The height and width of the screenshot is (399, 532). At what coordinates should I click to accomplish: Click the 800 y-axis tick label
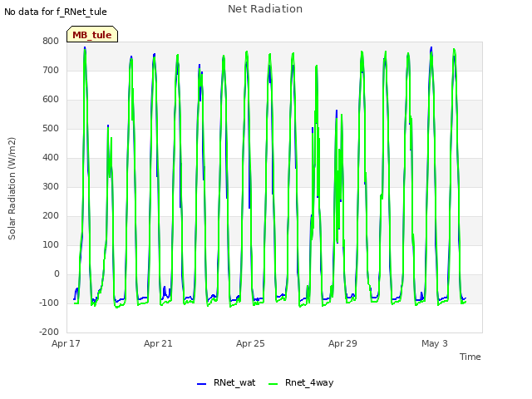pyautogui.click(x=51, y=41)
